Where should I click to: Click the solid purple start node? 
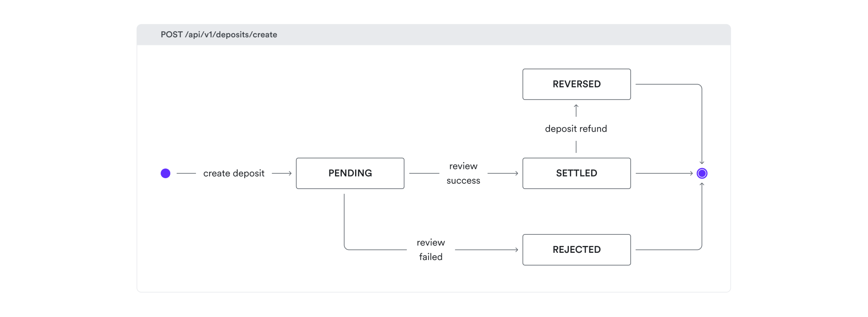click(x=165, y=173)
